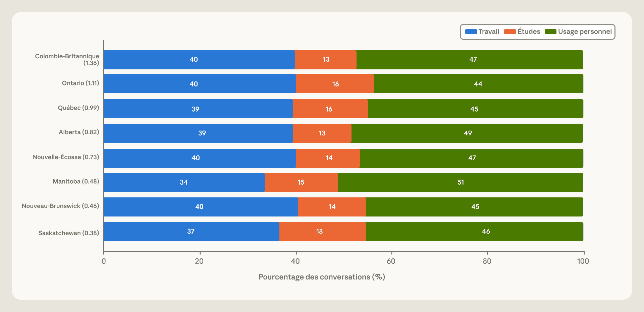Select Colombie-Britannique blue bar showing 40
The image size is (644, 312).
(x=199, y=60)
